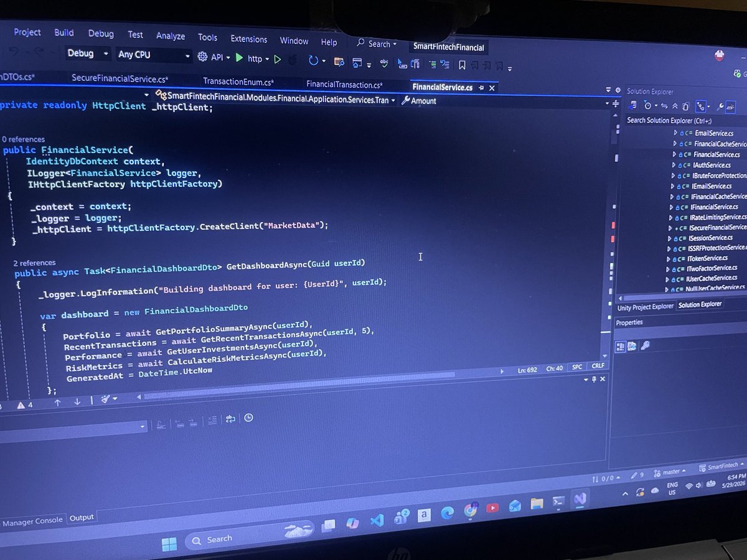Click the master git branch indicator

pyautogui.click(x=669, y=472)
